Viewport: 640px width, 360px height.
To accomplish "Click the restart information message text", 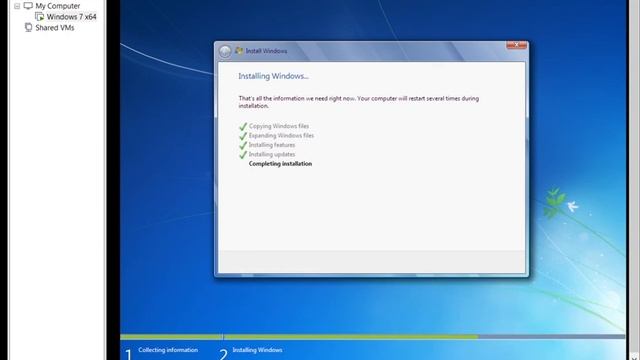I will point(359,102).
